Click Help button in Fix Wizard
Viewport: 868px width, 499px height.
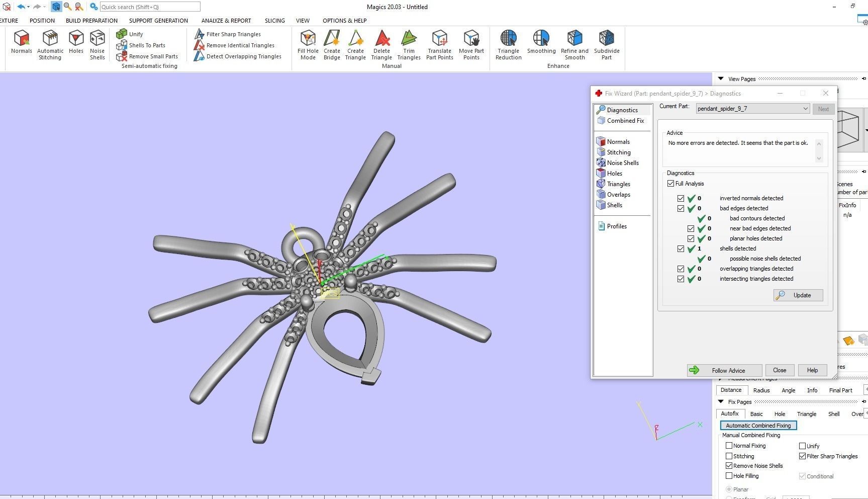812,370
